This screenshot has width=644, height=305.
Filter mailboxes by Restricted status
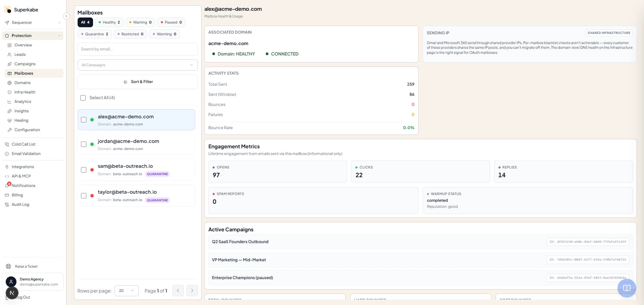pyautogui.click(x=130, y=34)
